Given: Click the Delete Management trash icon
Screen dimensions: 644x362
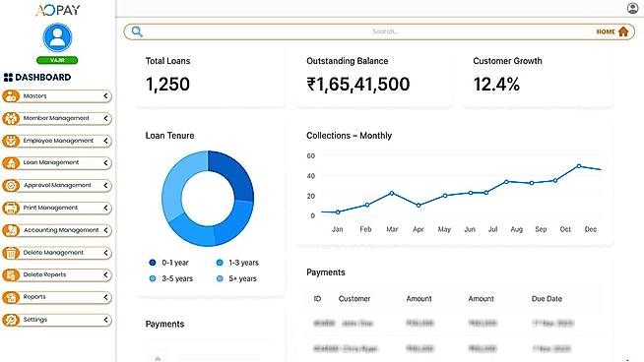Looking at the screenshot, I should tap(11, 253).
